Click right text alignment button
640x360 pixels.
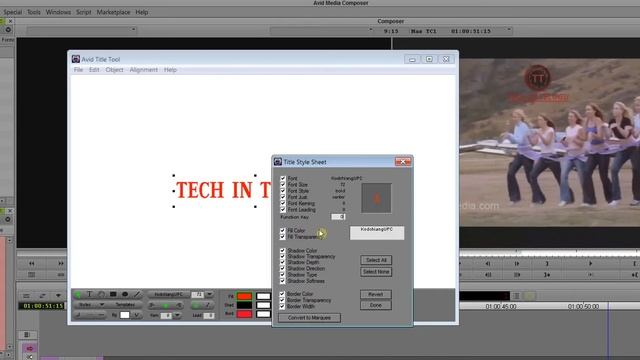[178, 305]
